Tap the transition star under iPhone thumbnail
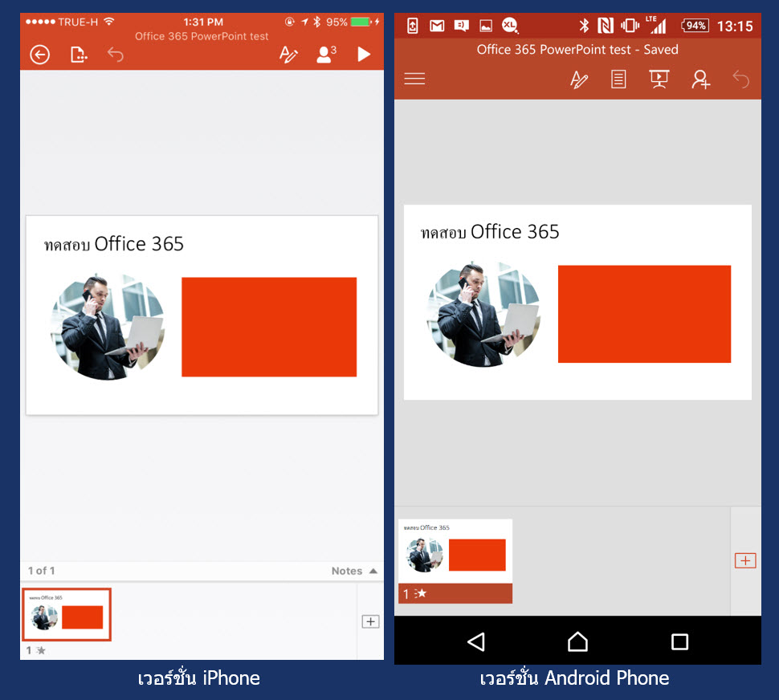 point(41,650)
